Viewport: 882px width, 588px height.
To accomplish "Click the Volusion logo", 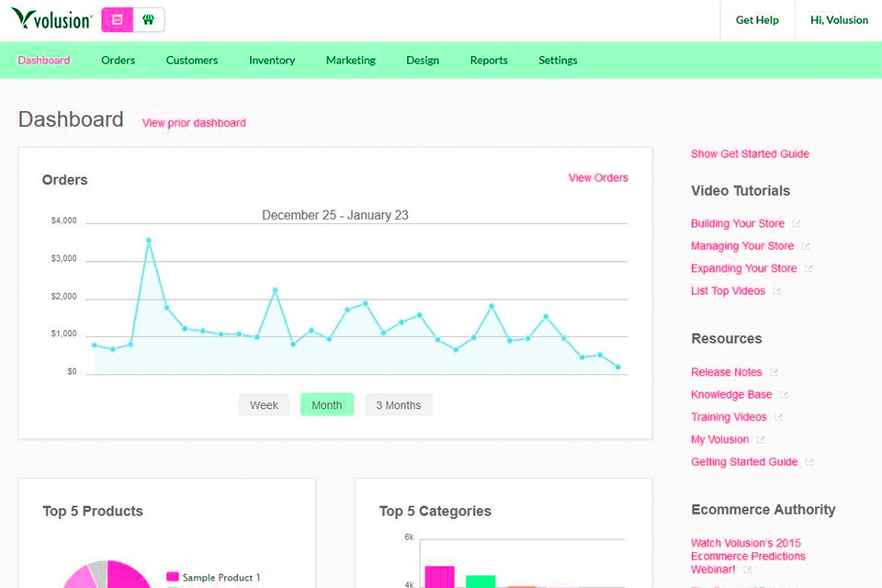I will pos(51,19).
